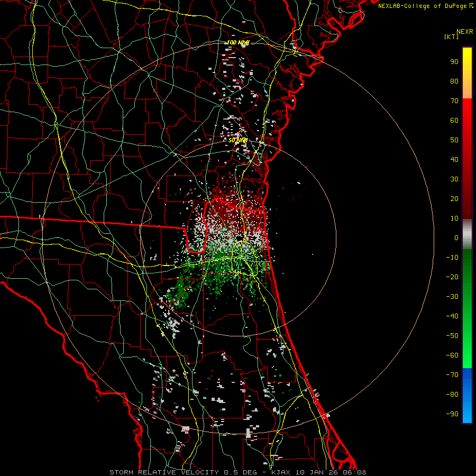Pick the yellow segment of the velocity color bar
The height and width of the screenshot is (476, 476).
[x=467, y=73]
